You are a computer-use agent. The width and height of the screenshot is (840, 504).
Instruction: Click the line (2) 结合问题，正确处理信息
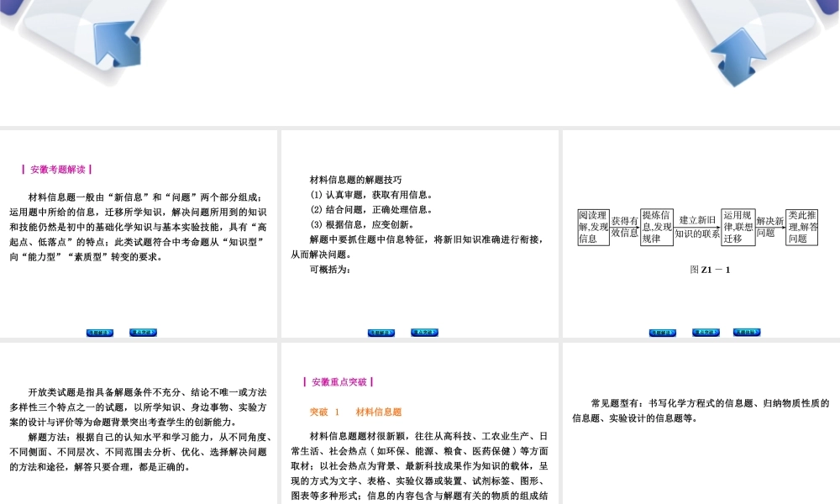pyautogui.click(x=372, y=210)
